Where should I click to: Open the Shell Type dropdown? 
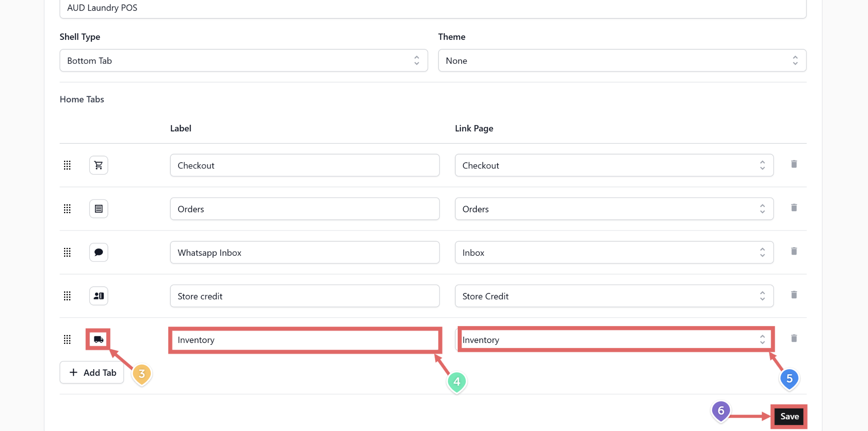(x=243, y=61)
